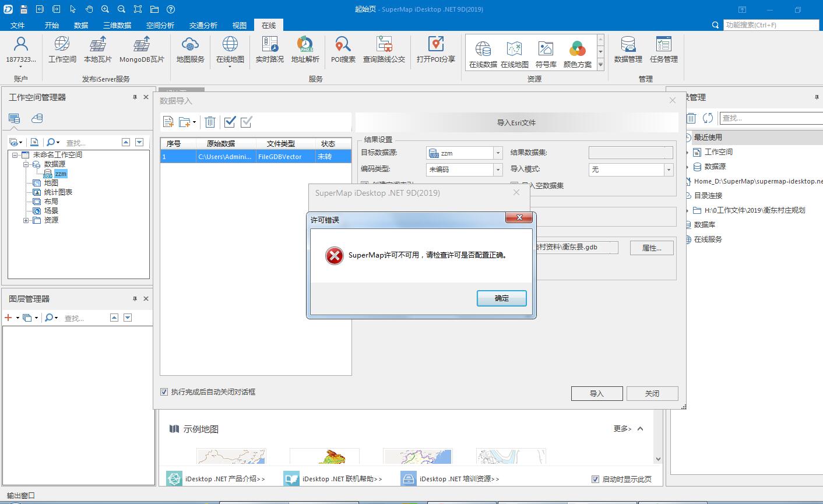Click the 功能搜索 search field
Image resolution: width=823 pixels, height=504 pixels.
pyautogui.click(x=771, y=25)
